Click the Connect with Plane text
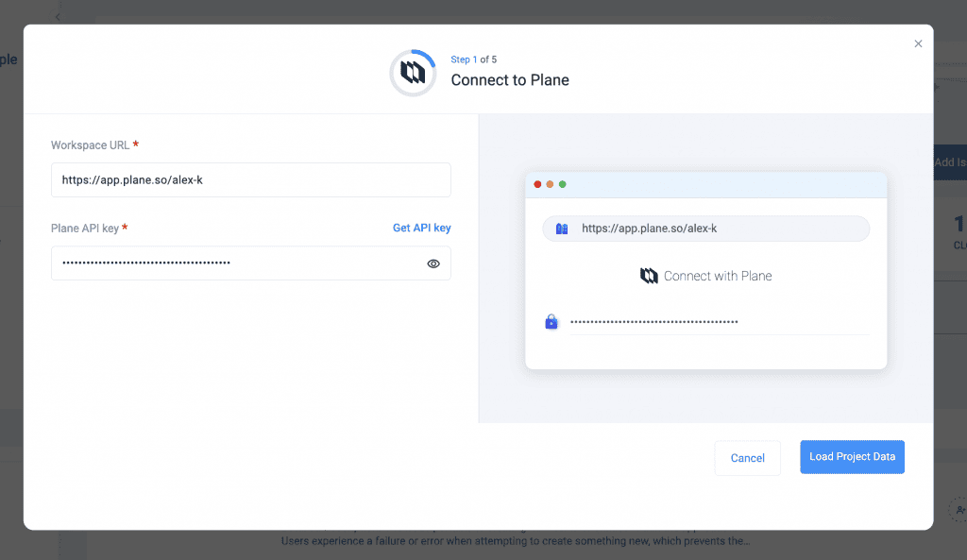Image resolution: width=967 pixels, height=560 pixels. pyautogui.click(x=718, y=276)
